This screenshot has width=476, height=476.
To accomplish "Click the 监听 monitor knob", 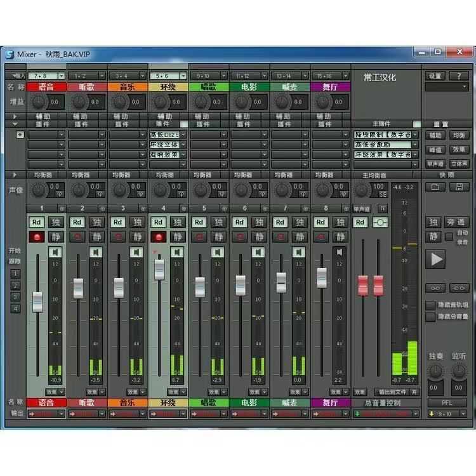I will [x=459, y=371].
